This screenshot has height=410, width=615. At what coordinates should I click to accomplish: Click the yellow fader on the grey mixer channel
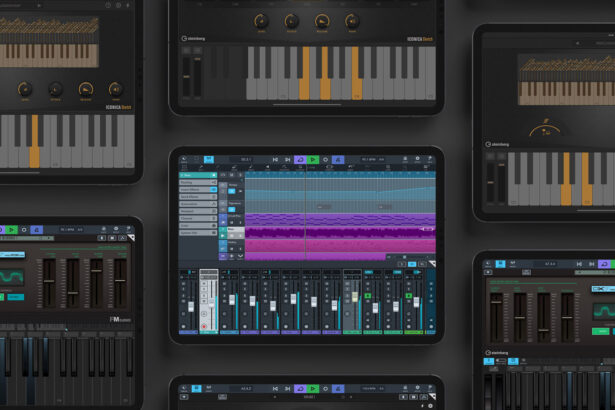[355, 297]
